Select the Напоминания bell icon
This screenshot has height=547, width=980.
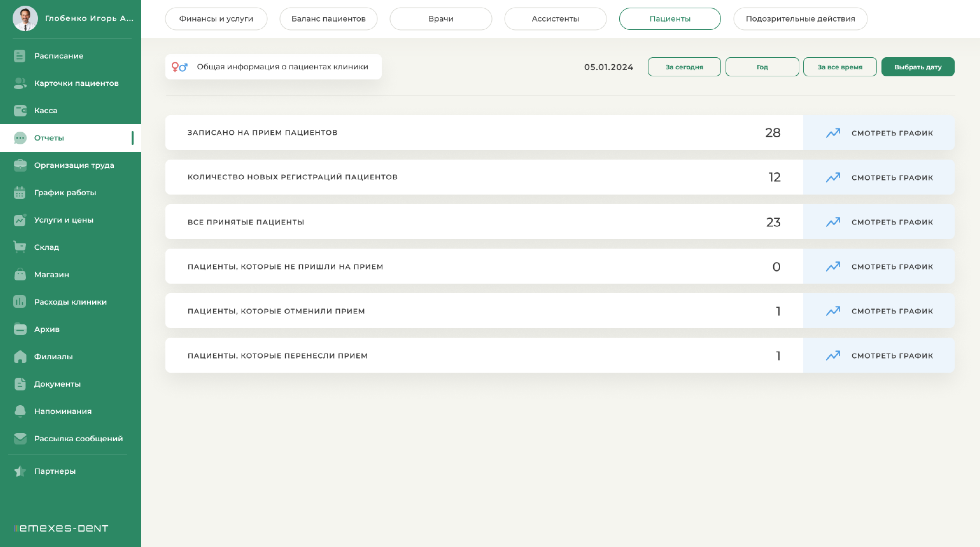click(20, 411)
